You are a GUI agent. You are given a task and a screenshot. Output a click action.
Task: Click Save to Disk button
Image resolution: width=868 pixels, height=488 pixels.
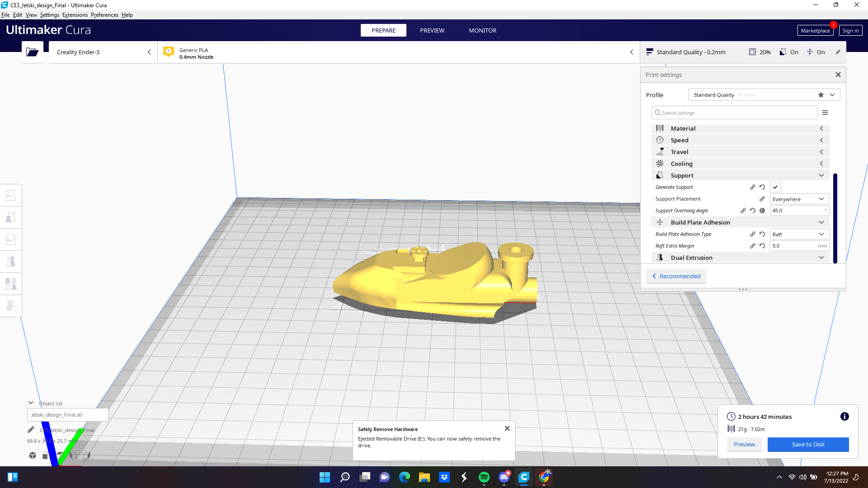click(808, 444)
